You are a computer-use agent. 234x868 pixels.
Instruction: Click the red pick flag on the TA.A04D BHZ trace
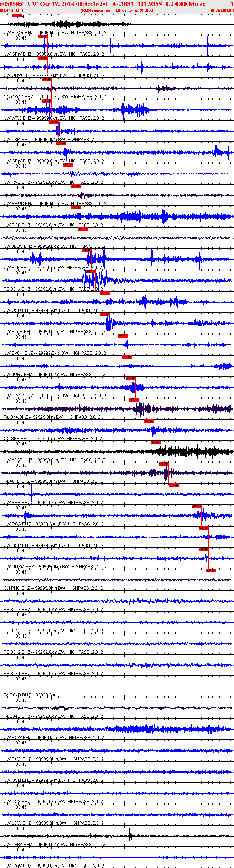(x=164, y=464)
